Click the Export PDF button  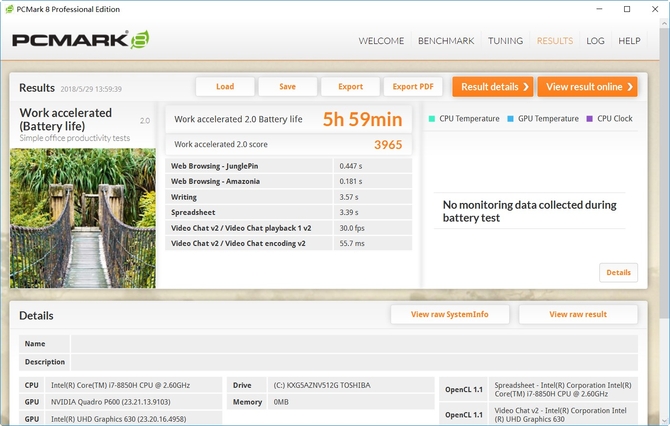[413, 87]
